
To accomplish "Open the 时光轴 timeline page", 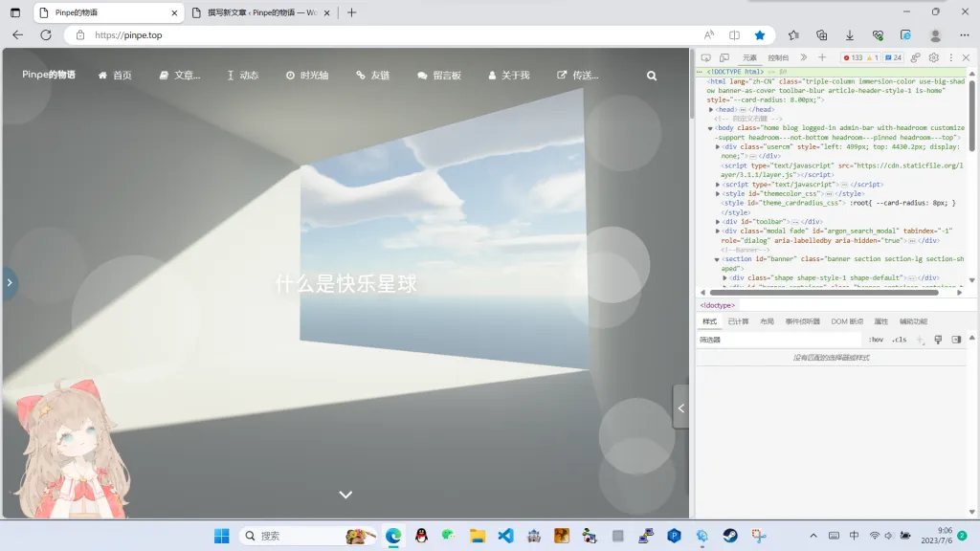I will point(307,76).
